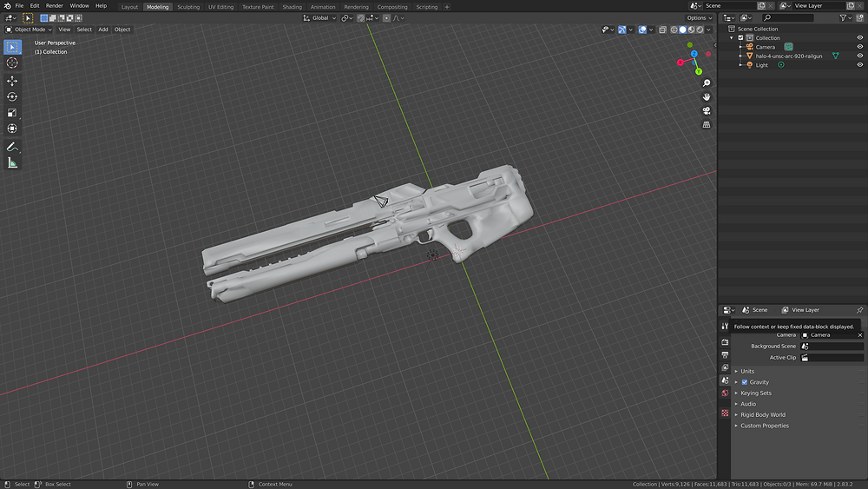Toggle Collection exclude checkbox in outliner
This screenshot has width=868, height=489.
(x=740, y=38)
